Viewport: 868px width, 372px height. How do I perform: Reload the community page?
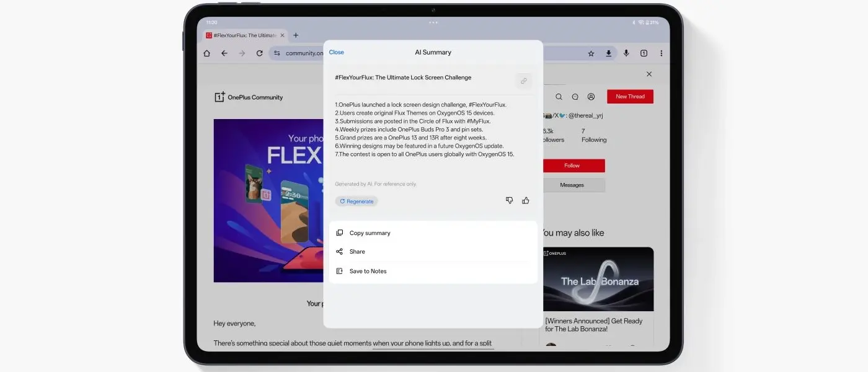pyautogui.click(x=259, y=53)
